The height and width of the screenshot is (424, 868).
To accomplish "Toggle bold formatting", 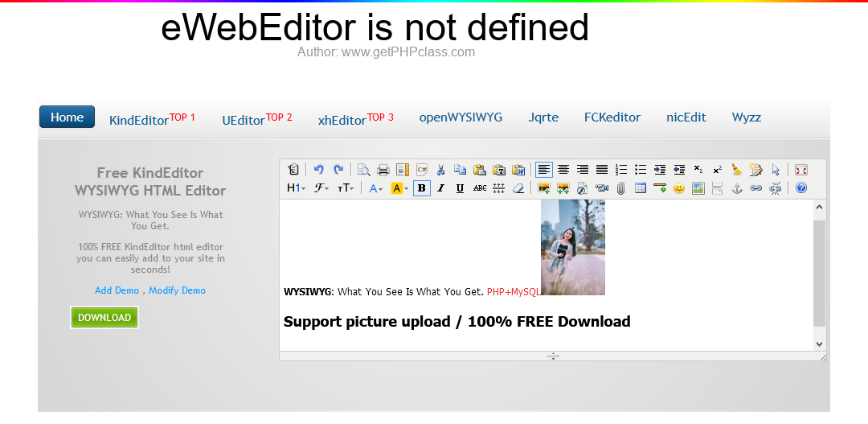I will coord(422,188).
